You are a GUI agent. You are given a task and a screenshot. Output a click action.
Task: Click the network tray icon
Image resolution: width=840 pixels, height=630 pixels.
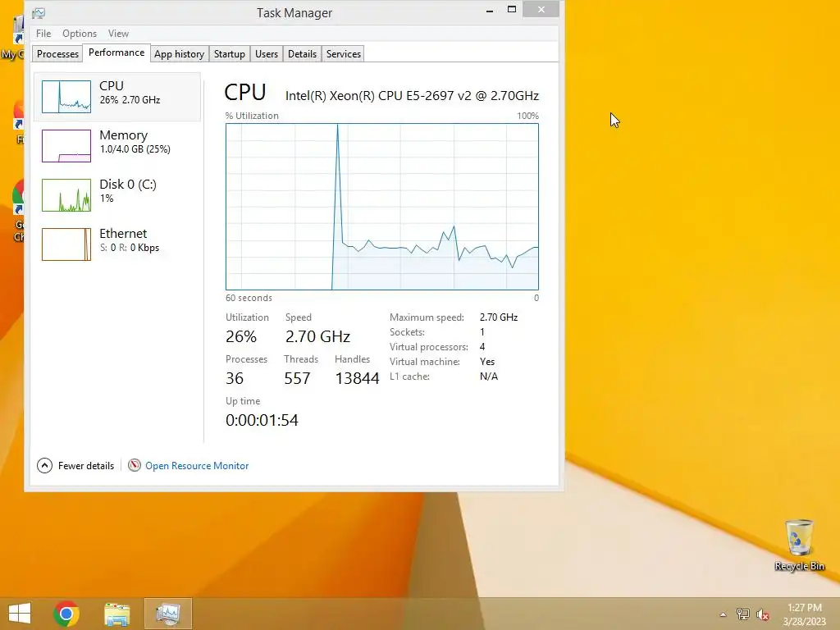[x=742, y=614]
